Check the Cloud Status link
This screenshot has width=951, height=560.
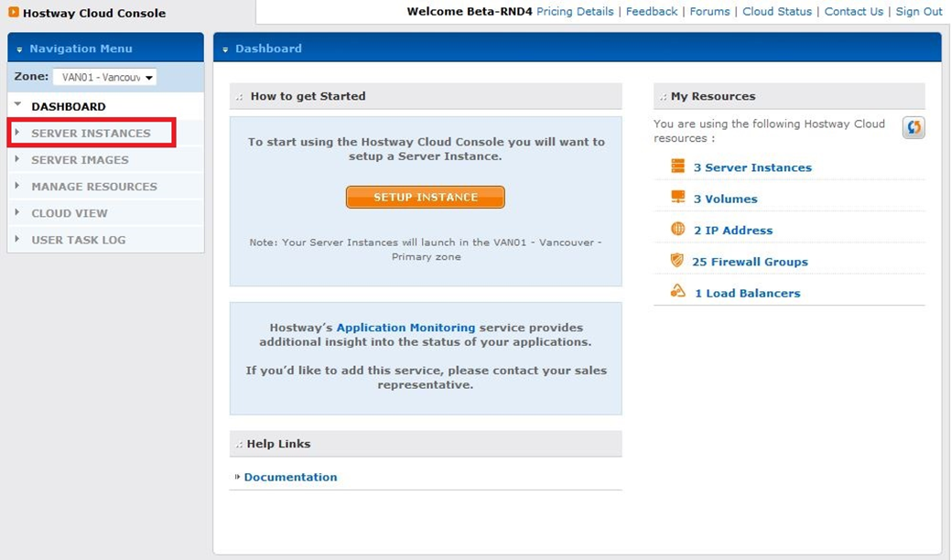[x=777, y=12]
